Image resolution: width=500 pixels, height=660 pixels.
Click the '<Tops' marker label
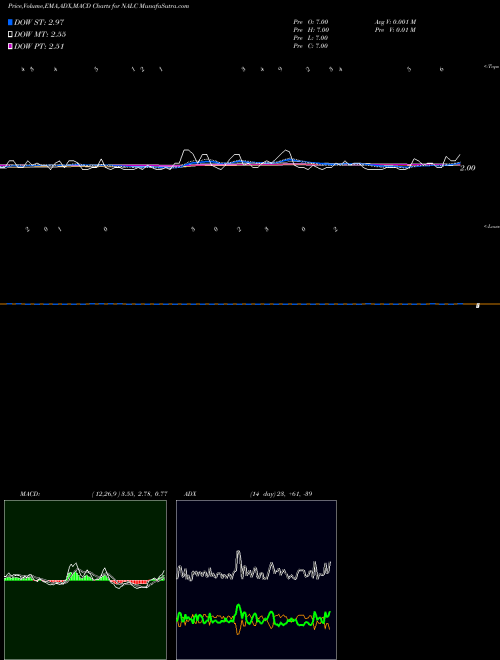[492, 67]
